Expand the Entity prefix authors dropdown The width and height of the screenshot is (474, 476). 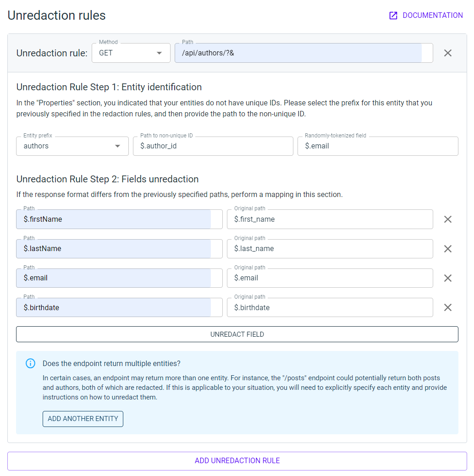pyautogui.click(x=72, y=146)
